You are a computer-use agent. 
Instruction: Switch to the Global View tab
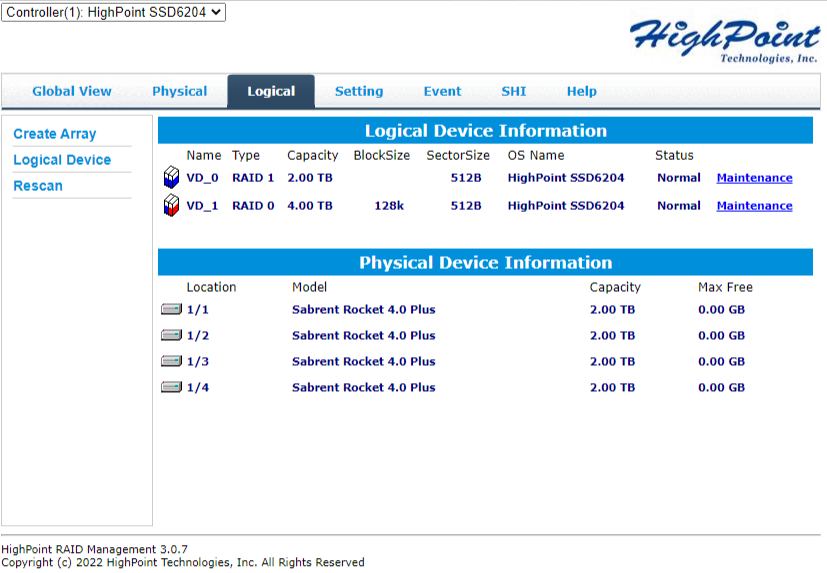(72, 91)
